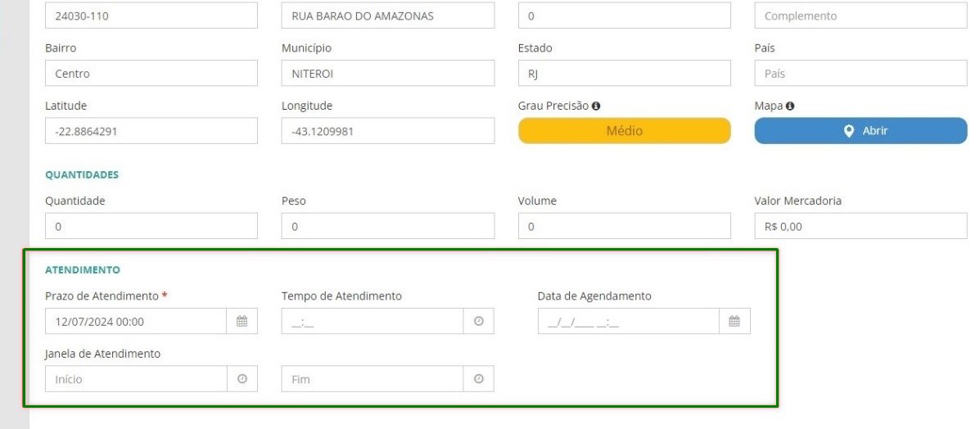Click info icon next to Grau Precisão

pyautogui.click(x=596, y=106)
